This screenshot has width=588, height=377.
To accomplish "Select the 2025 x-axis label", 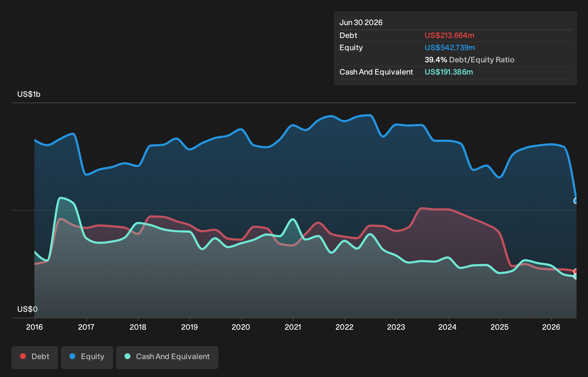I will [x=500, y=327].
